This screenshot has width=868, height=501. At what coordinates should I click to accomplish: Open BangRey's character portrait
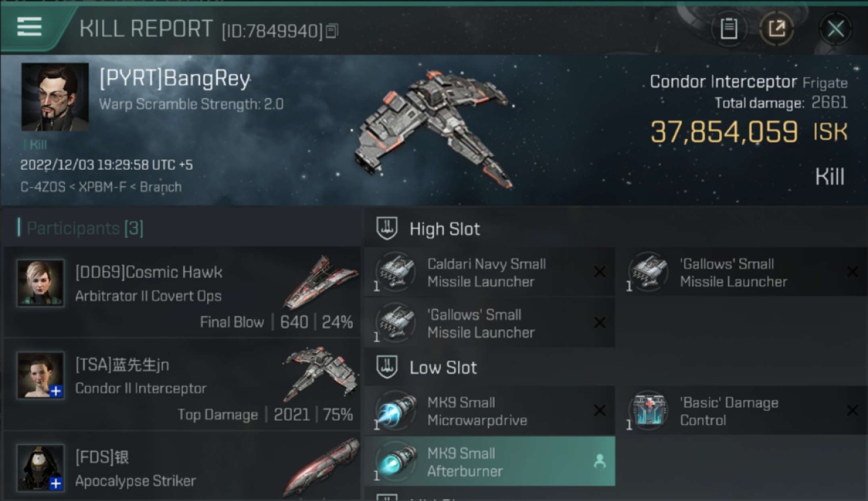click(55, 97)
